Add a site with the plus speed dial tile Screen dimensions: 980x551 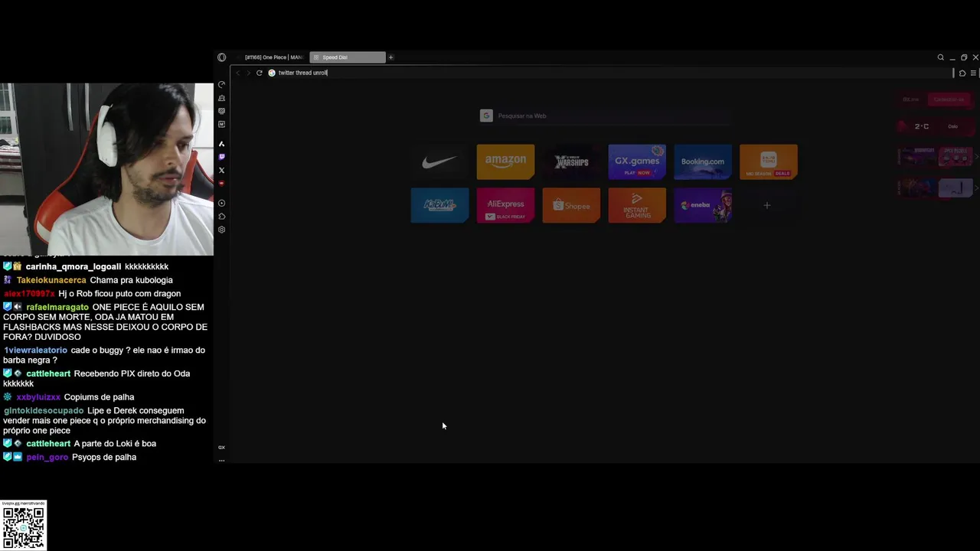(x=767, y=205)
